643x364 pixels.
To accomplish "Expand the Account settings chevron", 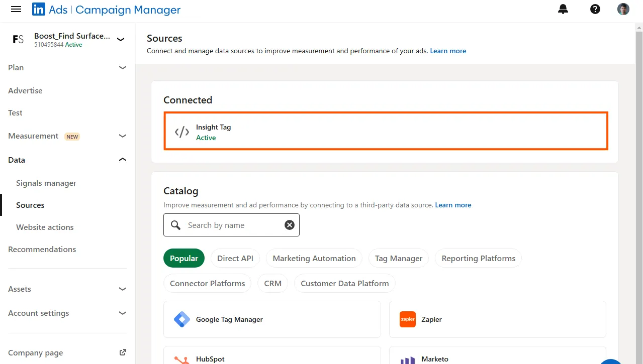I will coord(122,313).
